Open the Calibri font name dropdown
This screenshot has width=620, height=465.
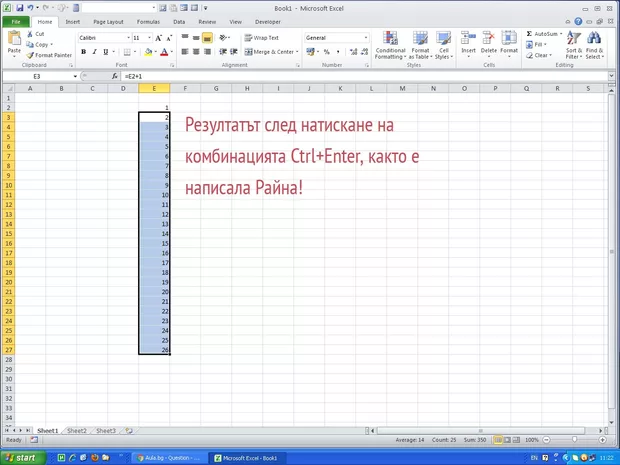129,38
